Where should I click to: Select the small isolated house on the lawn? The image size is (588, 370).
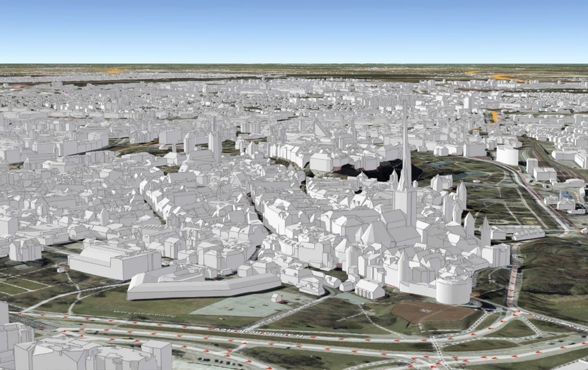point(277,298)
